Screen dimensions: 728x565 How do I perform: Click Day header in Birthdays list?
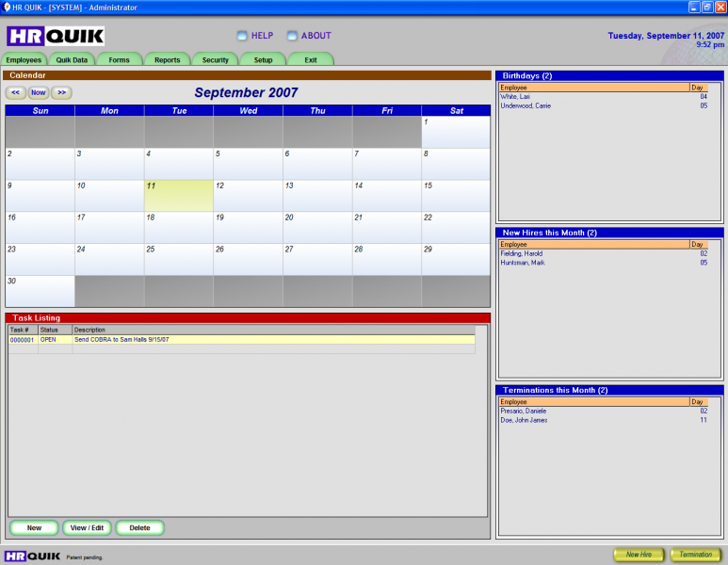coord(699,88)
